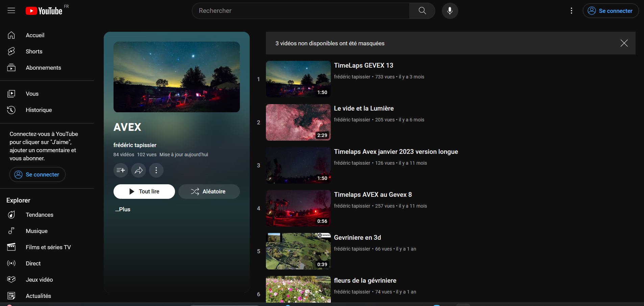This screenshot has width=644, height=306.
Task: Click Se connecter in the top bar
Action: pyautogui.click(x=611, y=11)
